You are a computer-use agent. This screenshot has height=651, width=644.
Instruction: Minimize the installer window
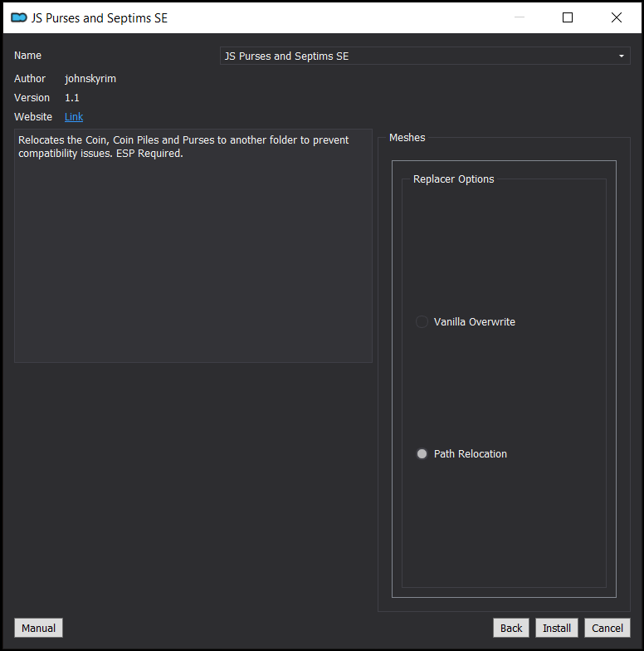pos(520,17)
